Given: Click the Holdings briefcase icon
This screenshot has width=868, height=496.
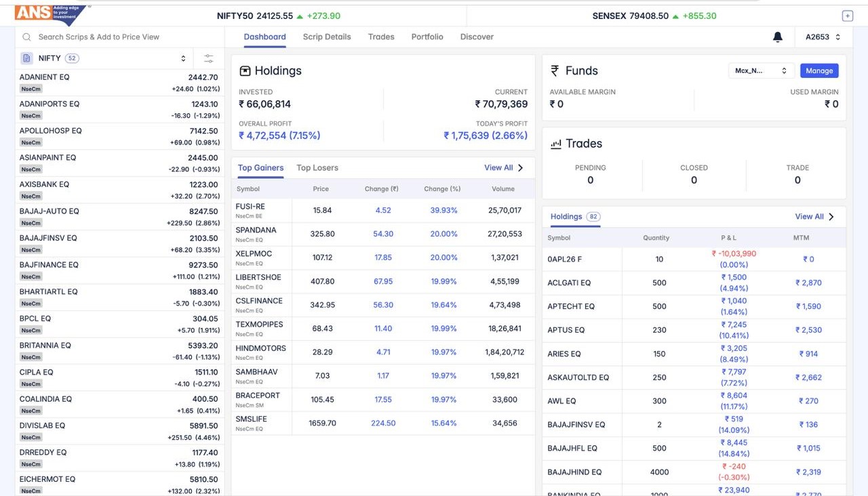Looking at the screenshot, I should tap(244, 70).
